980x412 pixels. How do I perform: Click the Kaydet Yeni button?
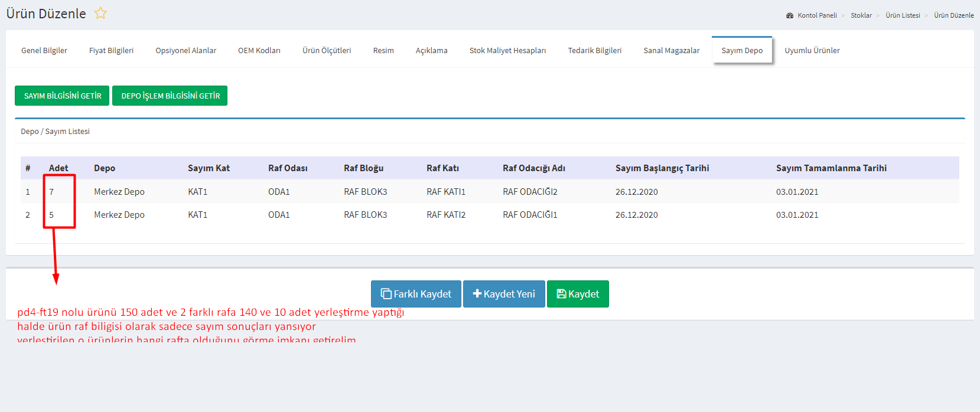point(504,294)
